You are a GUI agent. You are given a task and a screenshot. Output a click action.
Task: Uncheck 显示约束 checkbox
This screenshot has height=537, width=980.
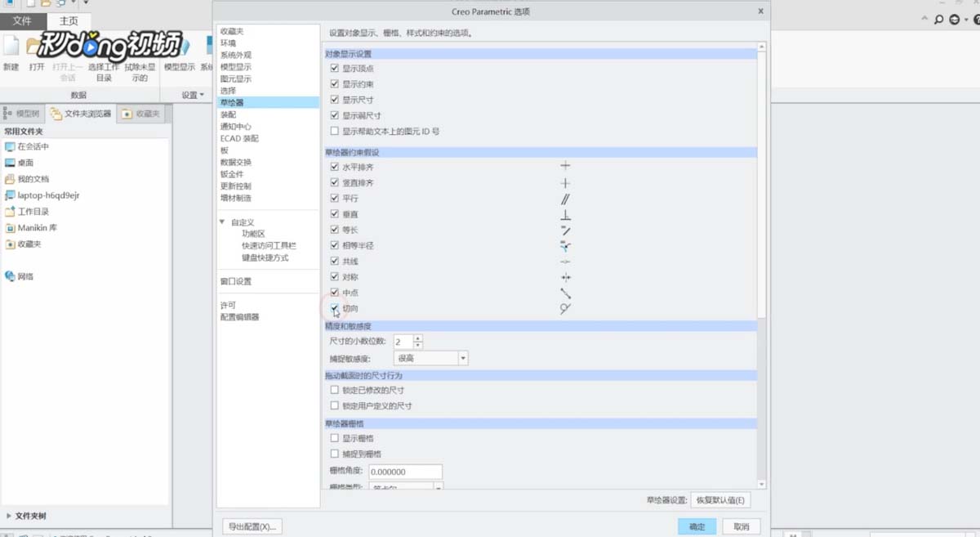334,84
